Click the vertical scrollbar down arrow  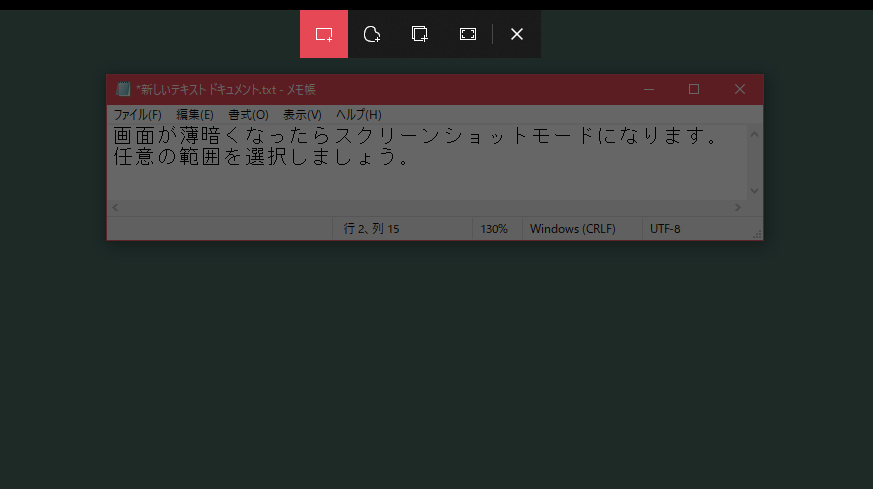(x=754, y=190)
